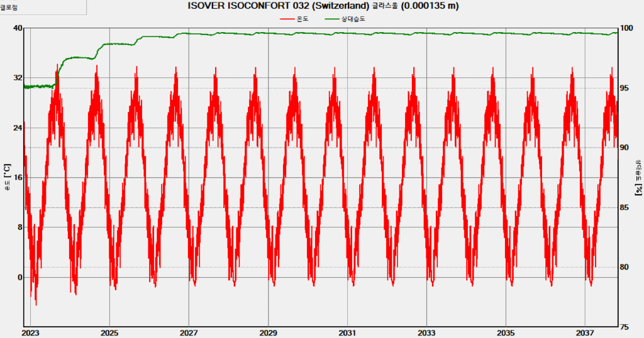Select the 2035 year label on the x-axis
This screenshot has width=644, height=338.
[506, 332]
